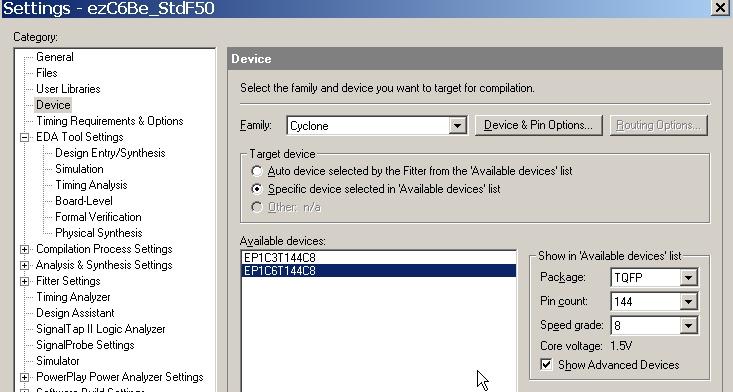733x392 pixels.
Task: Select the EDA Tool Settings label
Action: point(80,137)
